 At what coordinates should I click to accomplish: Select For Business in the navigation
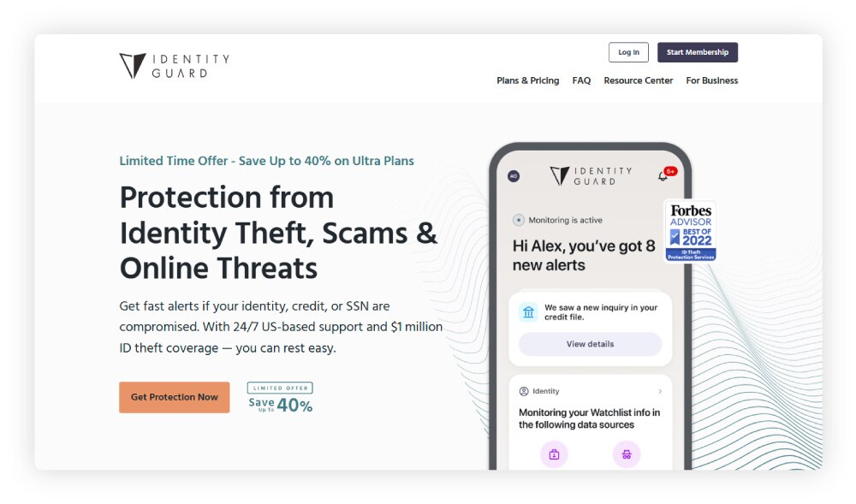[710, 80]
